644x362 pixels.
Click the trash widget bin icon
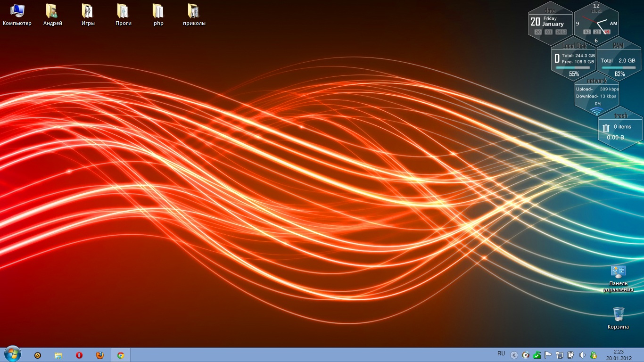(x=606, y=128)
